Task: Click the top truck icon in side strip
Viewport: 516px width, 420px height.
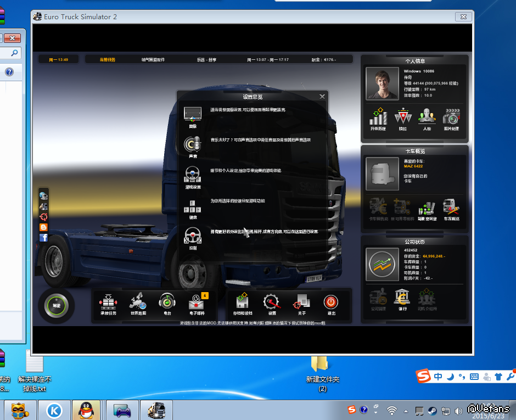Action: [x=43, y=196]
